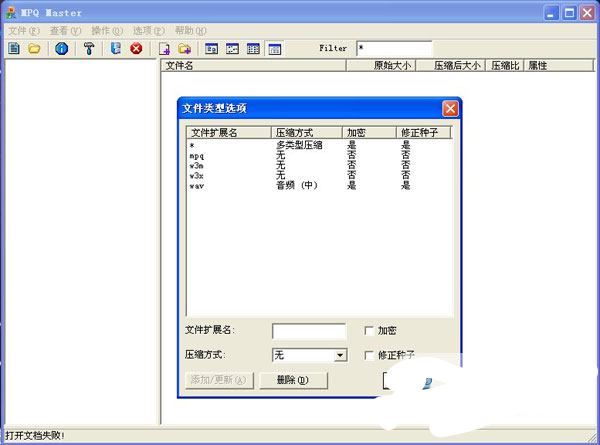Click the 加密 column header
This screenshot has height=445, width=600.
tap(369, 132)
